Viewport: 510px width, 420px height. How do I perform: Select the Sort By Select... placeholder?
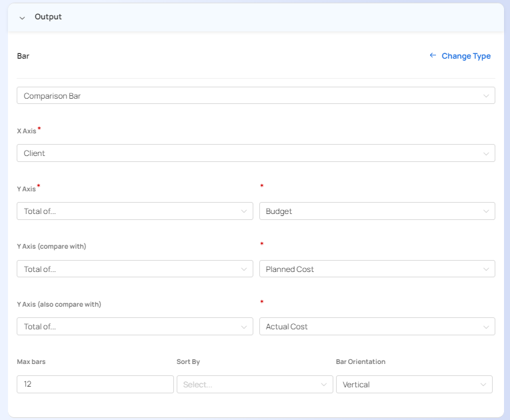point(197,385)
